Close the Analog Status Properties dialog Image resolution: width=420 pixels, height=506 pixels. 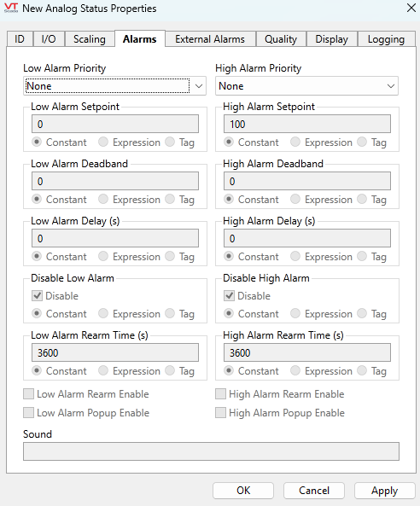pyautogui.click(x=411, y=8)
